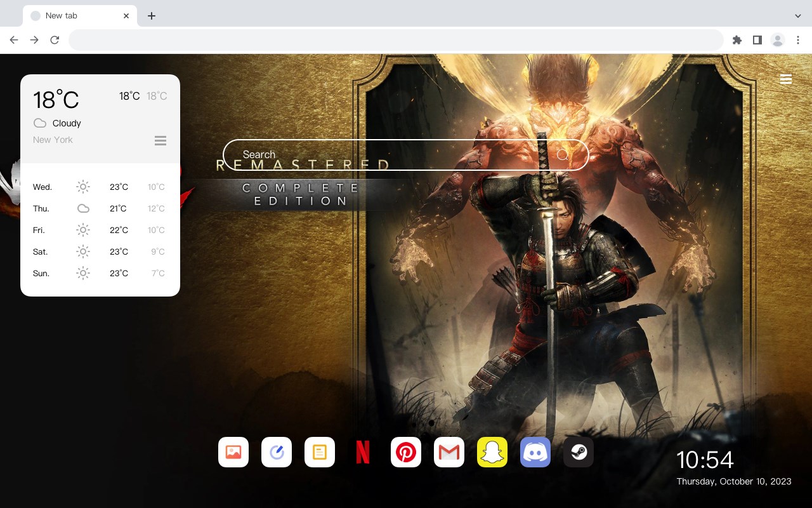Expand the tab search chevron
The image size is (812, 508).
tap(798, 16)
